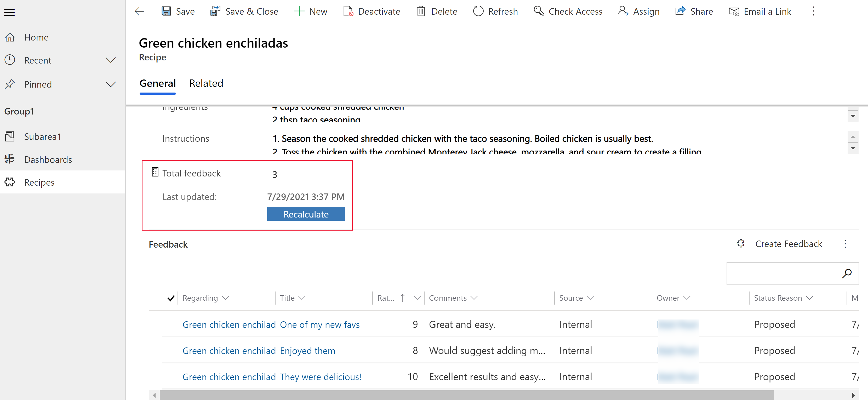868x400 pixels.
Task: Click the Recalculate button
Action: 306,214
